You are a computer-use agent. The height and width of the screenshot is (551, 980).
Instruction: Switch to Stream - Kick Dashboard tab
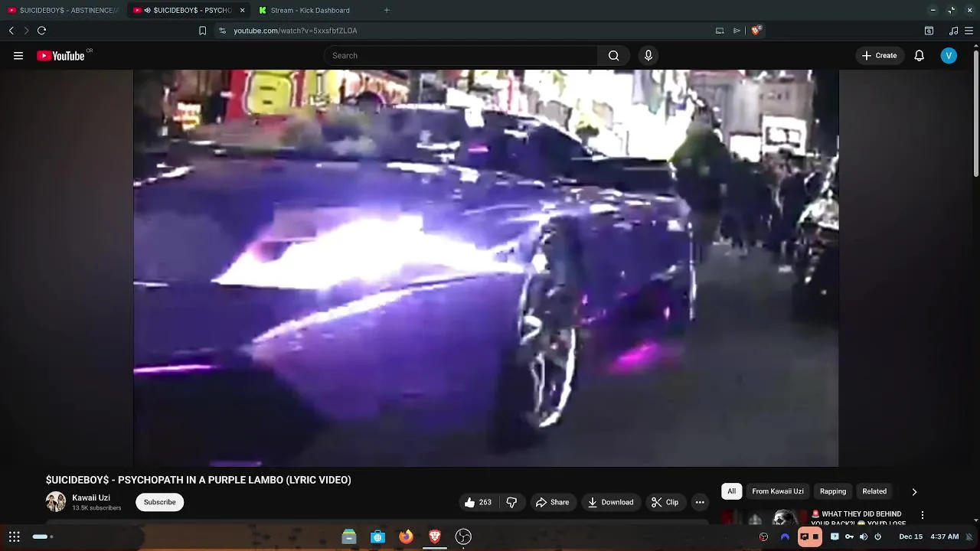tap(310, 10)
